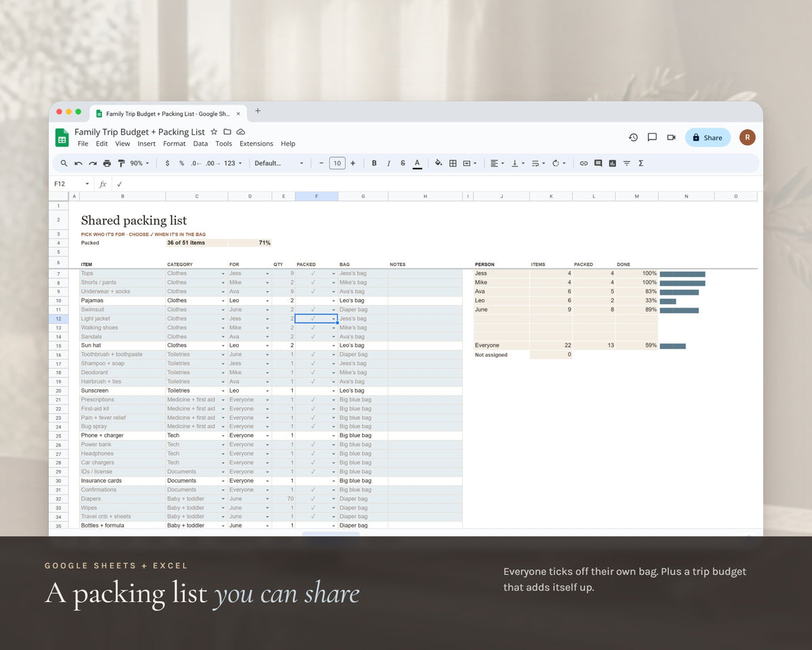812x650 pixels.
Task: Click the document title Family Trip Budget
Action: coord(139,132)
